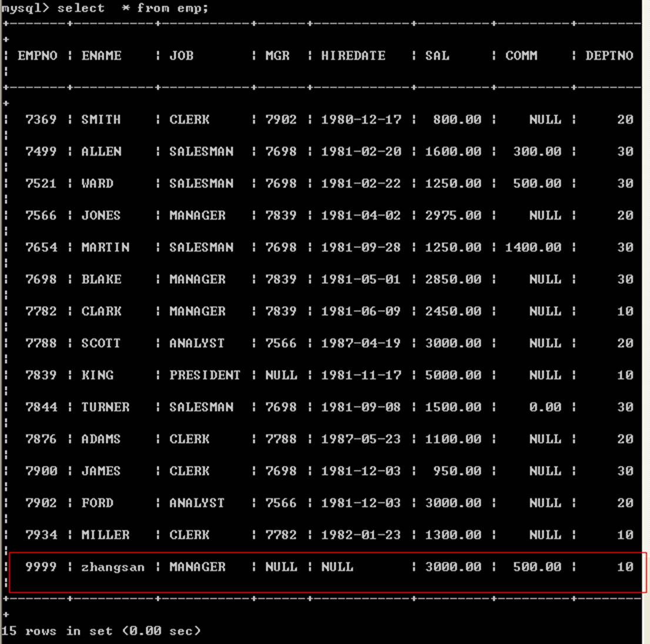
Task: Click the hire date 1987-04-19
Action: coord(361,343)
